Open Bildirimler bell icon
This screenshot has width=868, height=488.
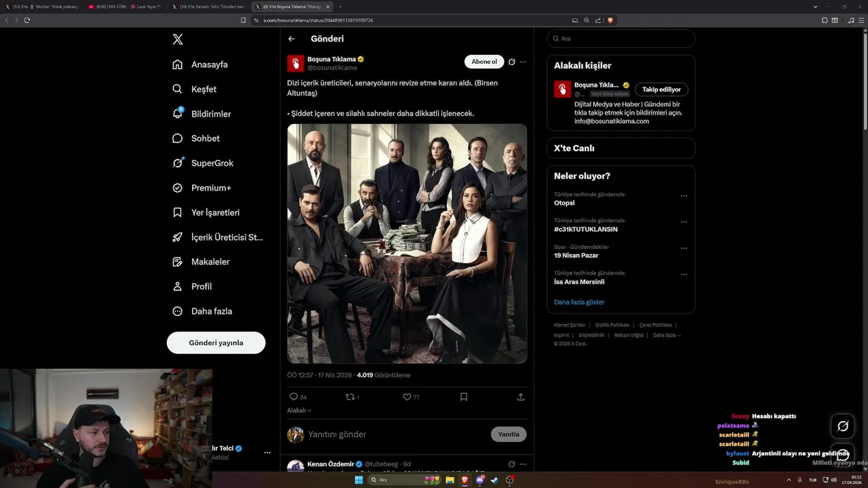pos(178,113)
